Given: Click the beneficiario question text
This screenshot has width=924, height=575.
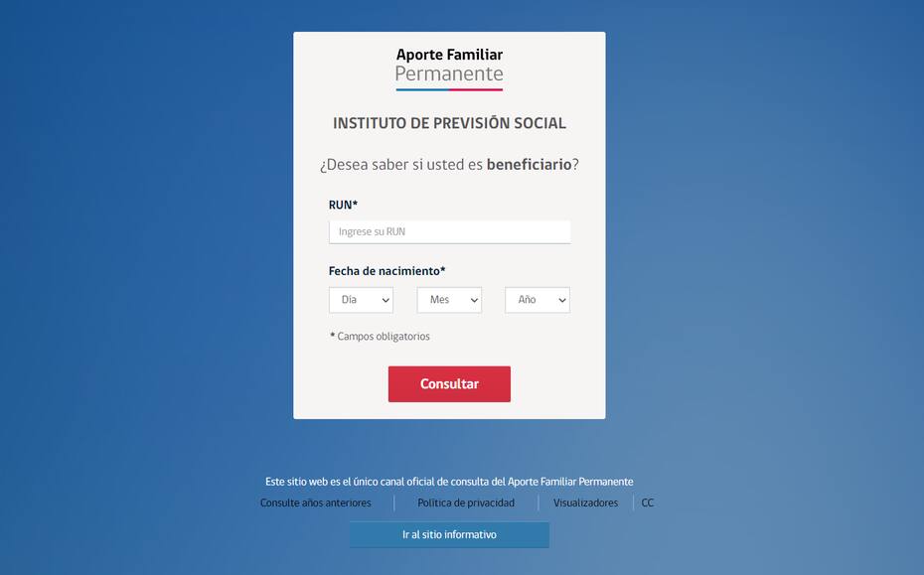Looking at the screenshot, I should point(450,165).
